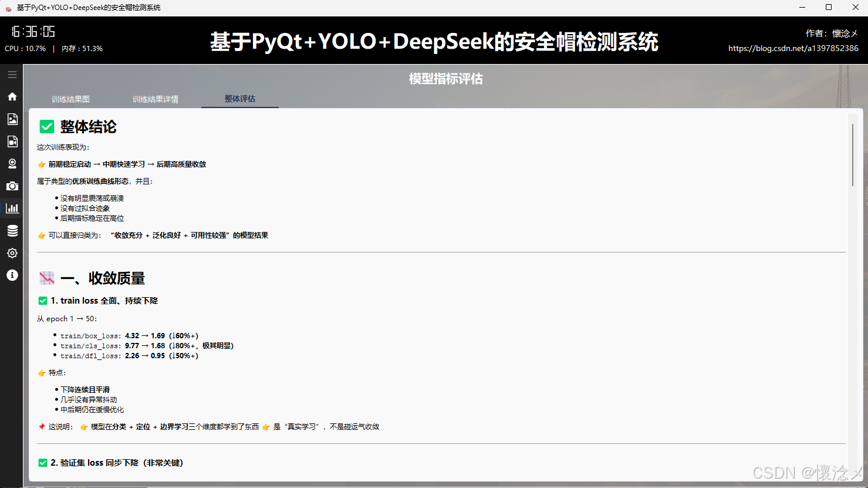Click the train/cls_loss line
The width and height of the screenshot is (868, 488).
[147, 346]
